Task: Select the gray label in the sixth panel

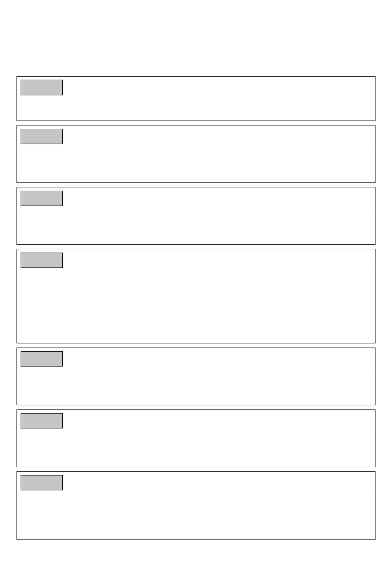Action: [42, 421]
